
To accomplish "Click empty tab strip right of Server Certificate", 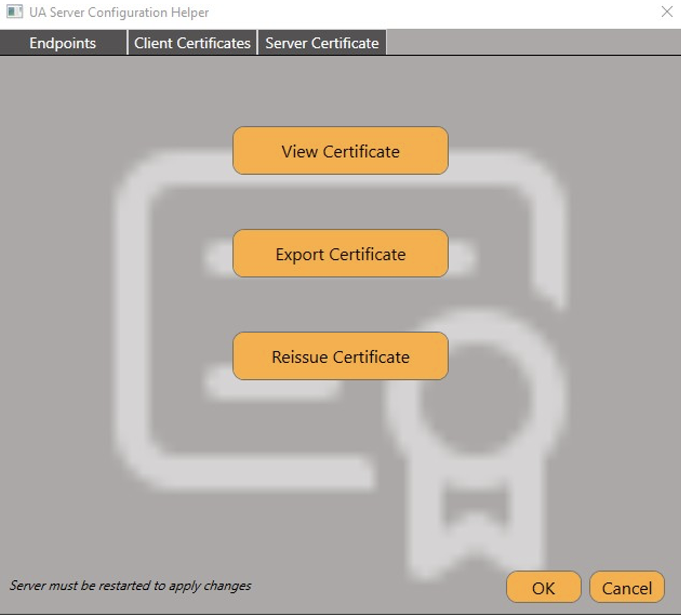I will (530, 43).
